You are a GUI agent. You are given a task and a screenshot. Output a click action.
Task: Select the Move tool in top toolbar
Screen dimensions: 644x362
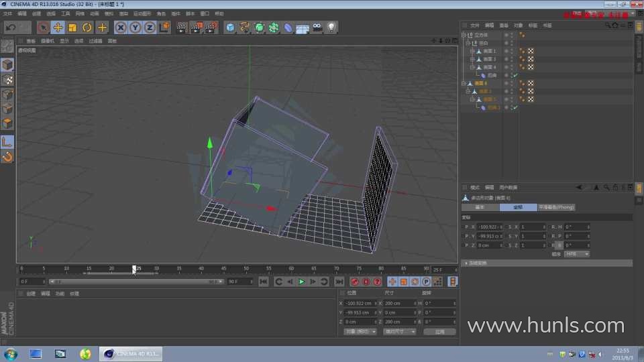tap(58, 27)
